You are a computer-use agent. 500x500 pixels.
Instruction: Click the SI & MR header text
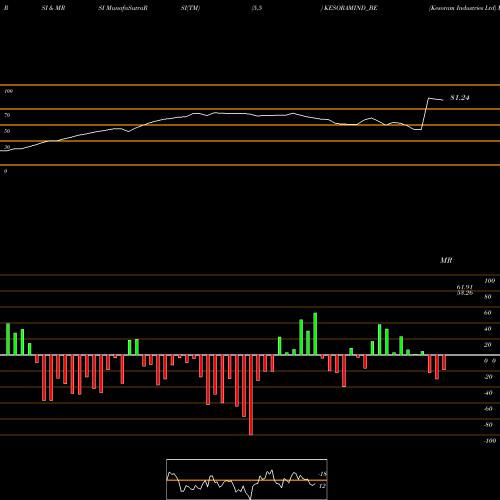click(x=53, y=8)
